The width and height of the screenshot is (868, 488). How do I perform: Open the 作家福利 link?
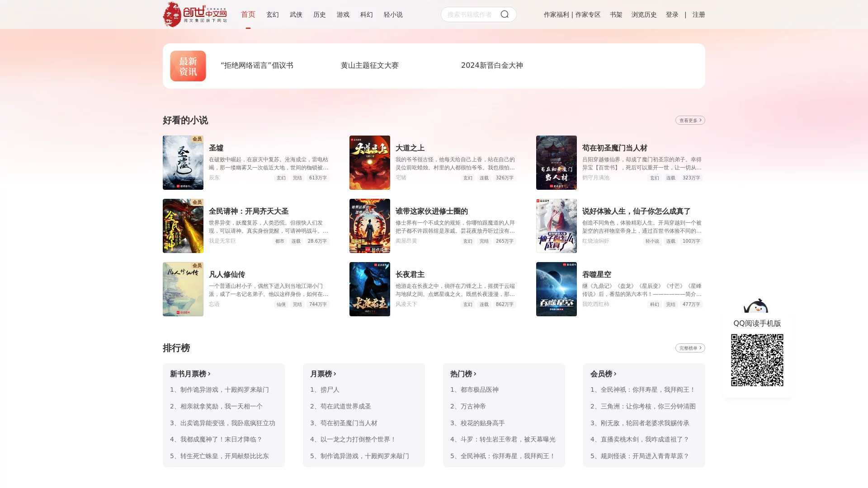pyautogui.click(x=556, y=14)
